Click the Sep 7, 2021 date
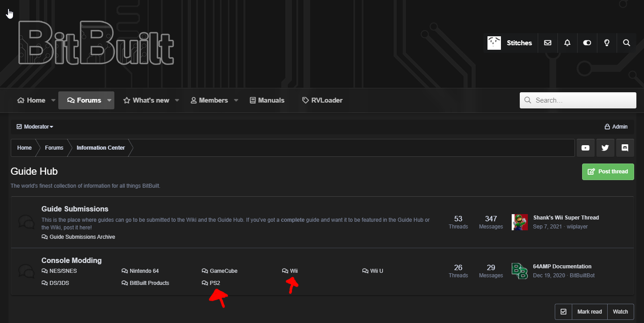The image size is (644, 323). tap(547, 227)
